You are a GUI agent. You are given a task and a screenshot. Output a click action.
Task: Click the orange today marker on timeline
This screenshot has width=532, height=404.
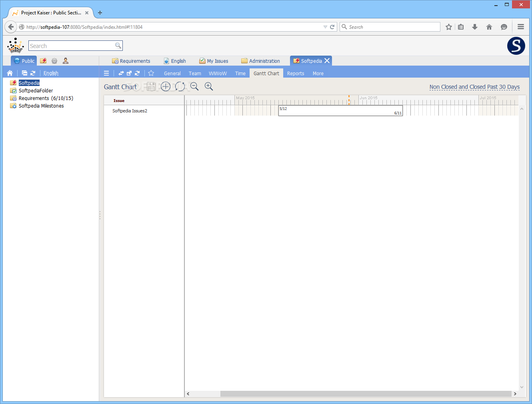pos(349,100)
